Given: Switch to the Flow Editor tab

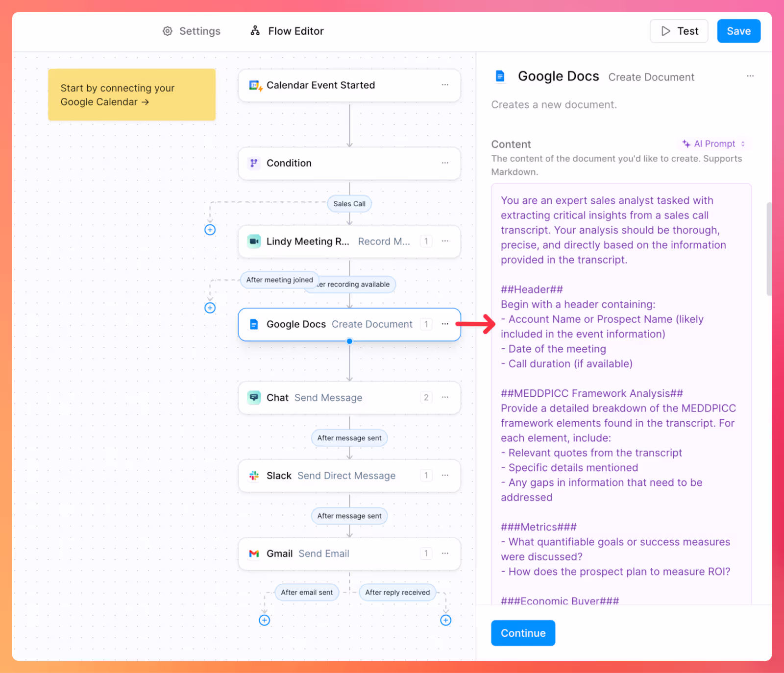Looking at the screenshot, I should 287,31.
